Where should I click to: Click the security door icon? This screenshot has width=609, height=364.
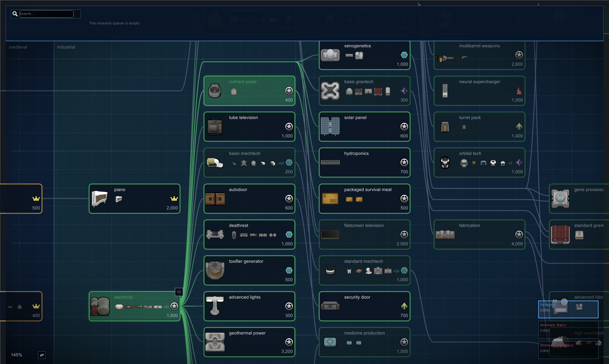(330, 306)
